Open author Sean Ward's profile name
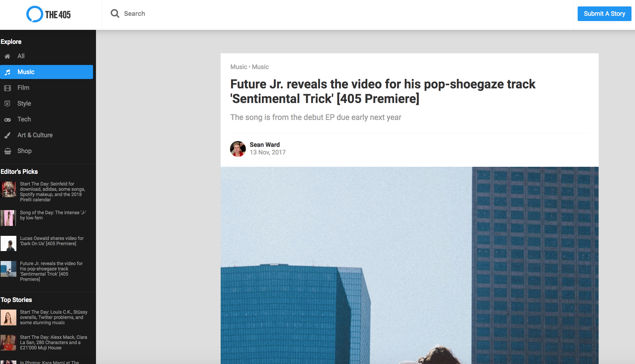The image size is (635, 364). 265,145
